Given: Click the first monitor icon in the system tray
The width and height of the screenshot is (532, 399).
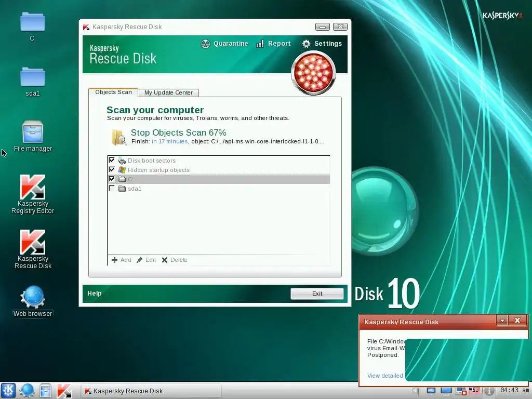Looking at the screenshot, I should point(431,391).
